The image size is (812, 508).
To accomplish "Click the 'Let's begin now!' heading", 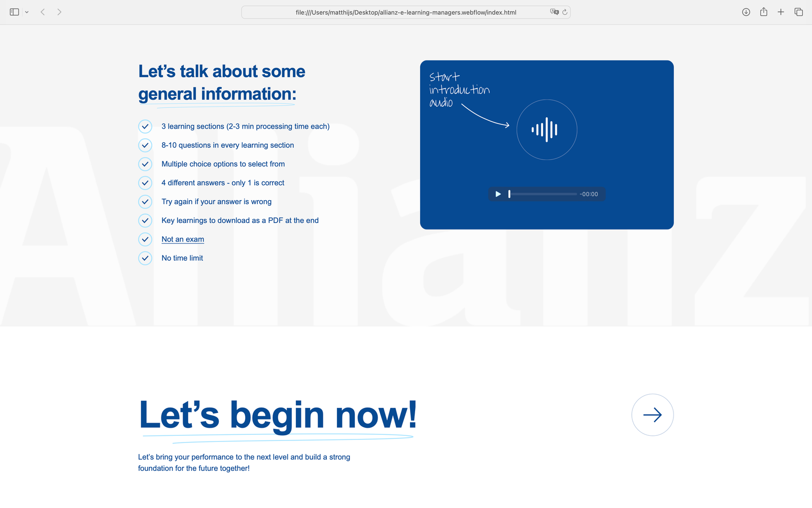I will pos(278,415).
